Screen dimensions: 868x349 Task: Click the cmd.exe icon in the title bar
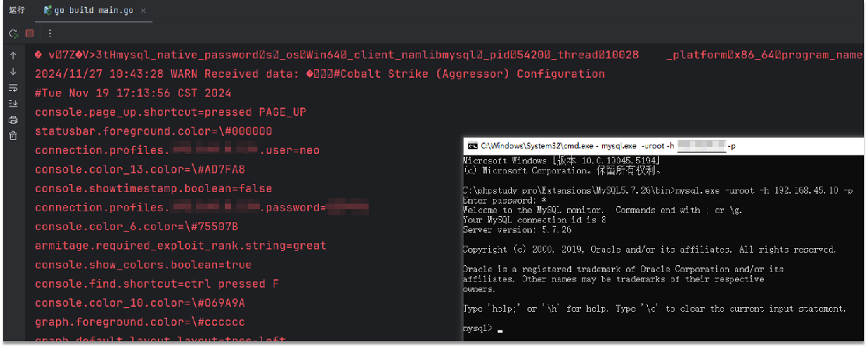coord(471,145)
